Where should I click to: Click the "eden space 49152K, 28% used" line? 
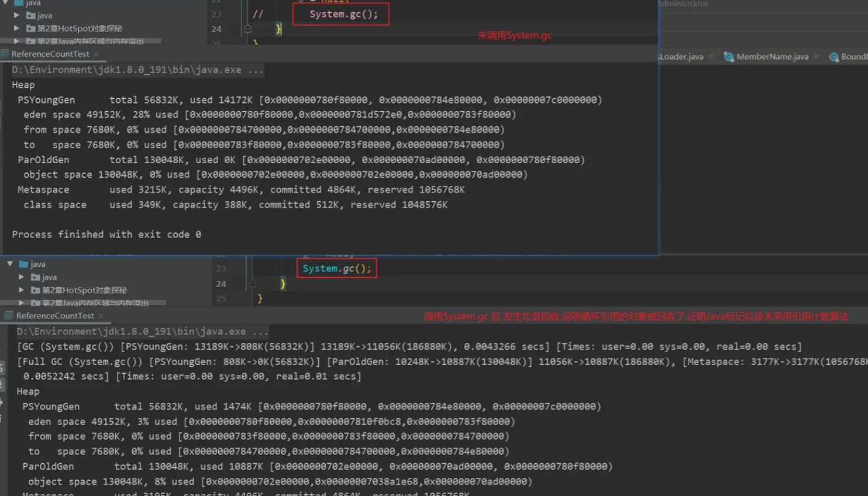pos(270,115)
